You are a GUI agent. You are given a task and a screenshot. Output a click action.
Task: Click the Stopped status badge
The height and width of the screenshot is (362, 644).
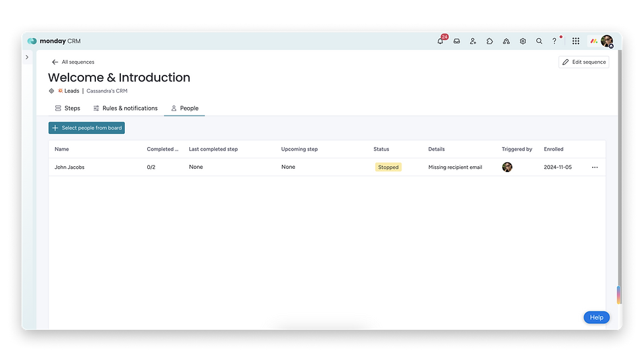pyautogui.click(x=388, y=167)
